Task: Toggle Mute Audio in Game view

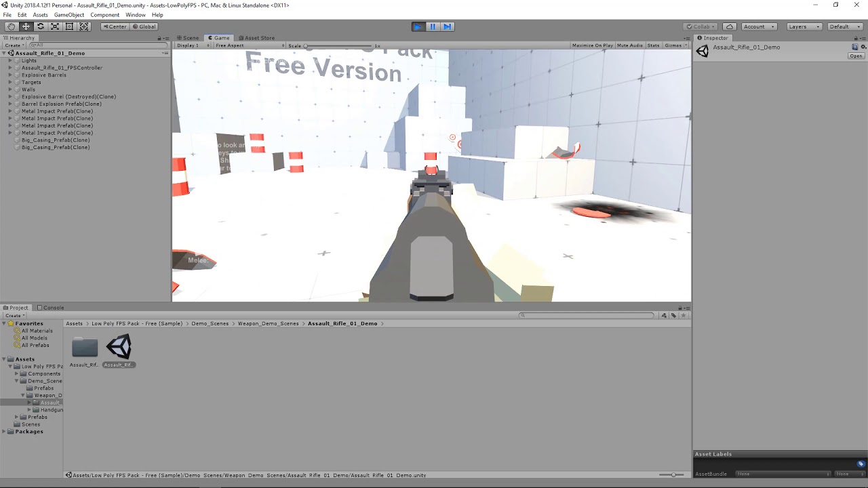Action: tap(630, 45)
